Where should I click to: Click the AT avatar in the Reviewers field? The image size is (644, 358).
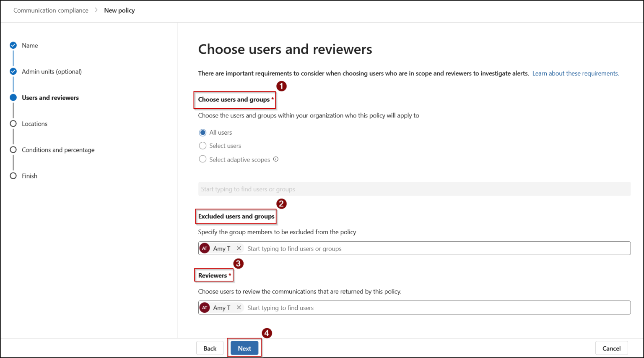(205, 307)
